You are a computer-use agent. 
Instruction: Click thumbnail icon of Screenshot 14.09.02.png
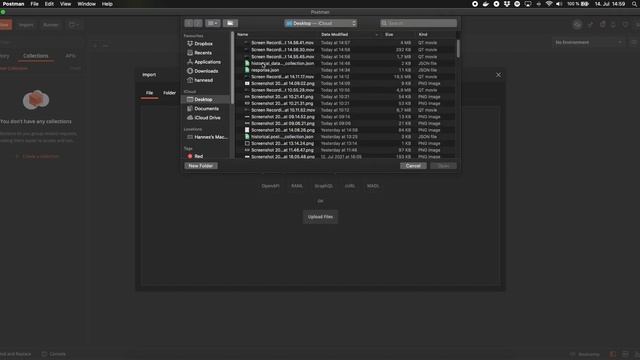[x=247, y=83]
